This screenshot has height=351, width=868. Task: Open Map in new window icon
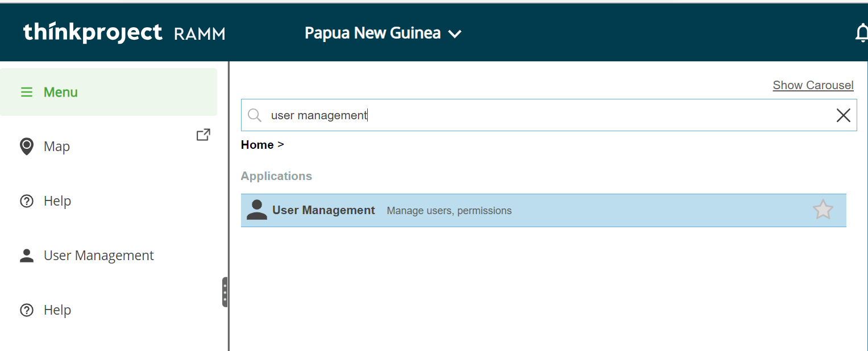coord(203,135)
